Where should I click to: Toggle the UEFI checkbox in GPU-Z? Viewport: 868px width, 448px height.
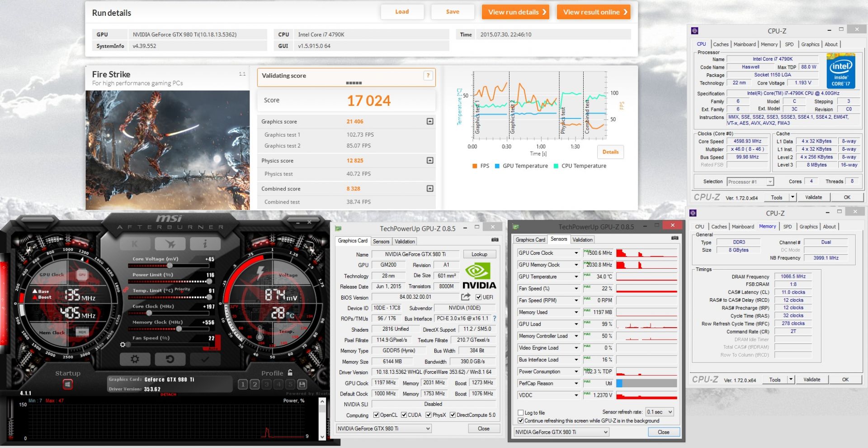(x=479, y=297)
